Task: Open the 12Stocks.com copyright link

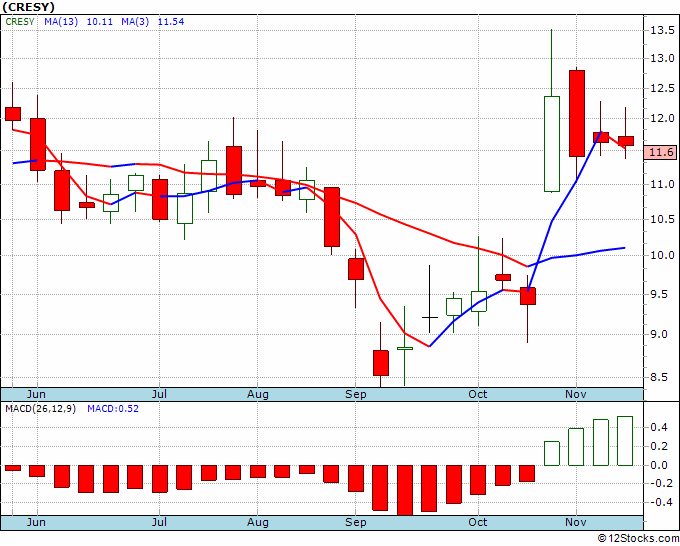Action: pos(638,539)
